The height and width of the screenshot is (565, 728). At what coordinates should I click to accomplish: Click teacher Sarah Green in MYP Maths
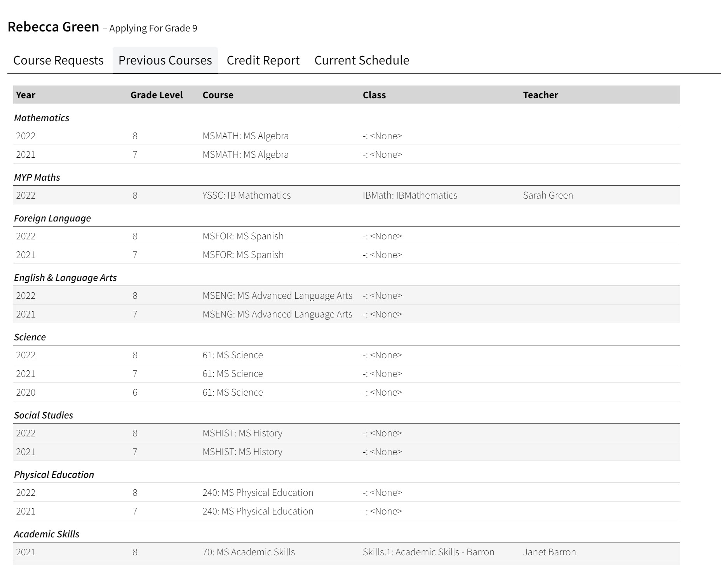click(548, 195)
